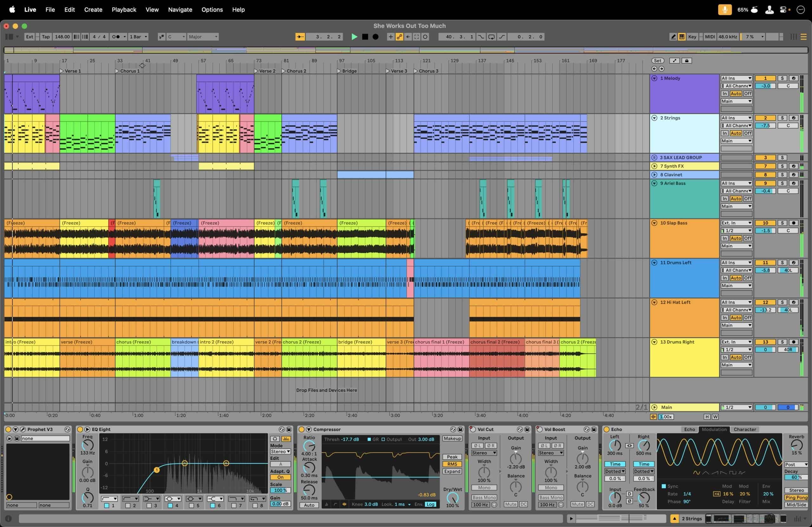Open the Navigate menu
812x527 pixels.
coord(180,10)
